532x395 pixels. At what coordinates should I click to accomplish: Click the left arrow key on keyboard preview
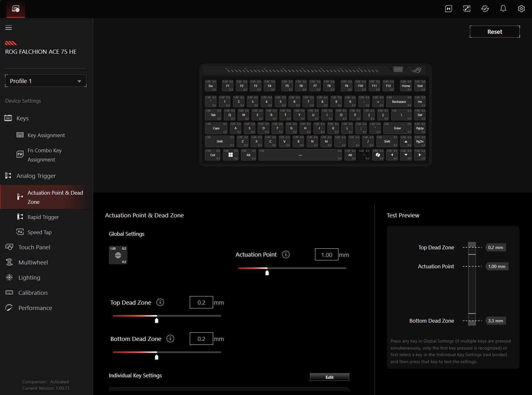coord(392,155)
